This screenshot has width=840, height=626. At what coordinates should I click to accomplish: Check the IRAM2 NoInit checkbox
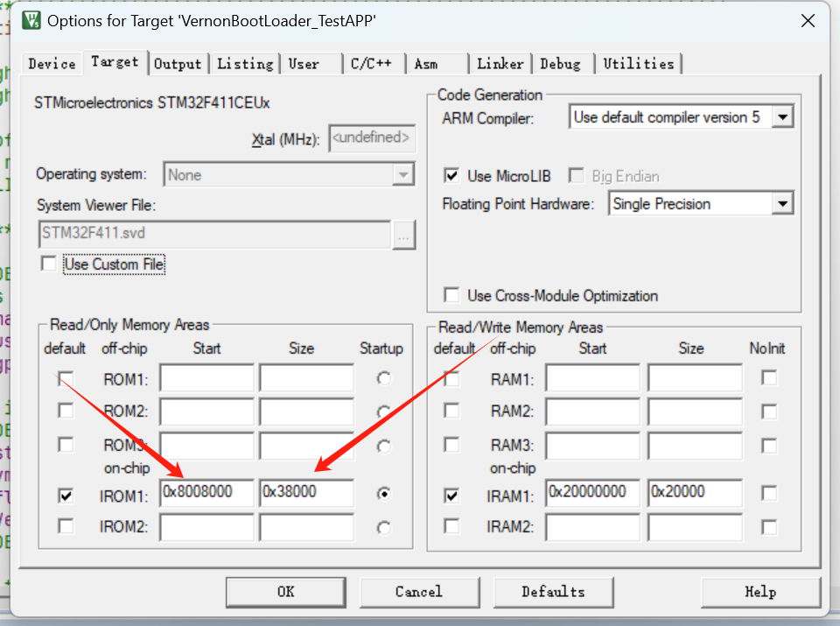(769, 527)
